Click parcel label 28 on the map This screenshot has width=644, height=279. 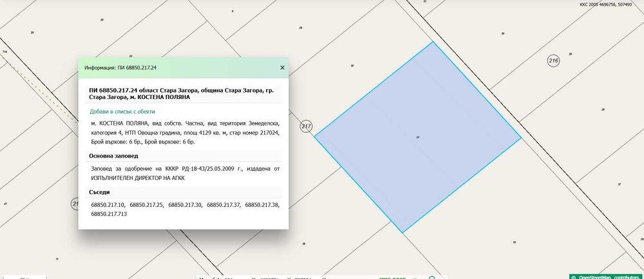point(603,109)
